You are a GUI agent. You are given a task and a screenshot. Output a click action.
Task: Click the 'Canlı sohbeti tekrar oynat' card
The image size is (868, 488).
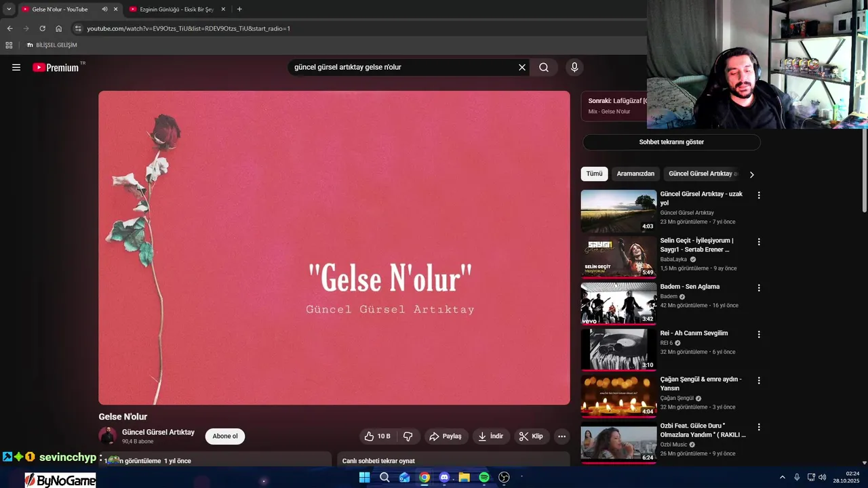(453, 459)
